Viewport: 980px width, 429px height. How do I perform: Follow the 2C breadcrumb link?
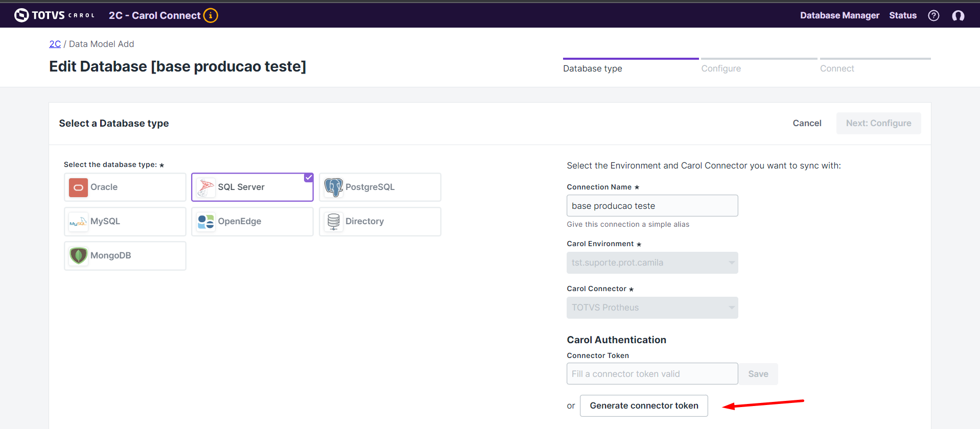[55, 44]
